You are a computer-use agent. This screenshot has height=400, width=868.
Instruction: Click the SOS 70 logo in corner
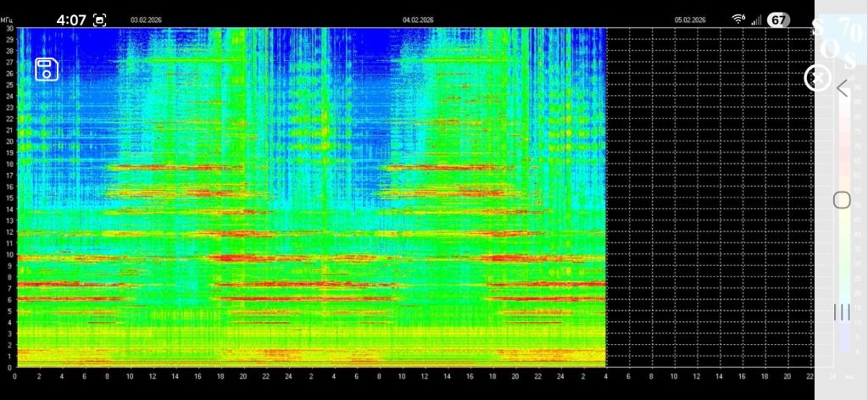coord(839,42)
